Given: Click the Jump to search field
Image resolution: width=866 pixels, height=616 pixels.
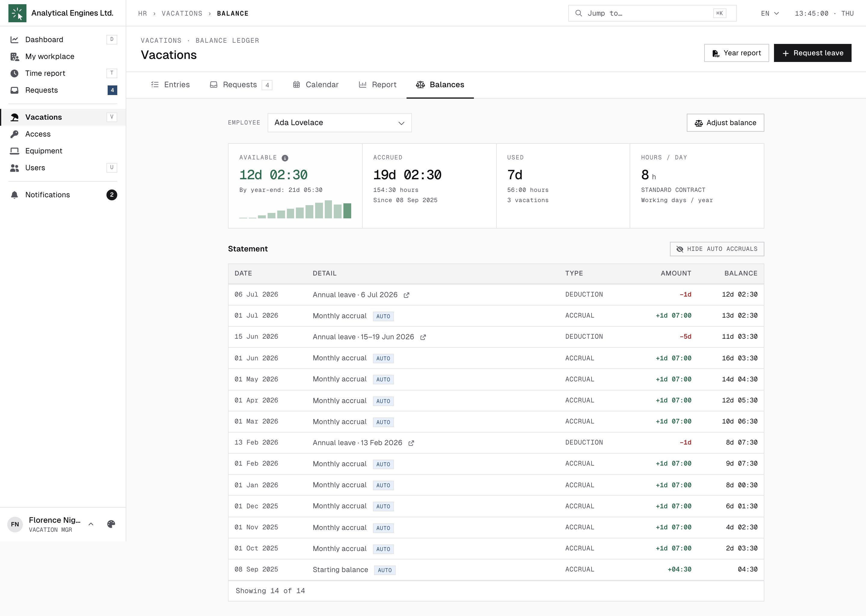Looking at the screenshot, I should pyautogui.click(x=652, y=13).
